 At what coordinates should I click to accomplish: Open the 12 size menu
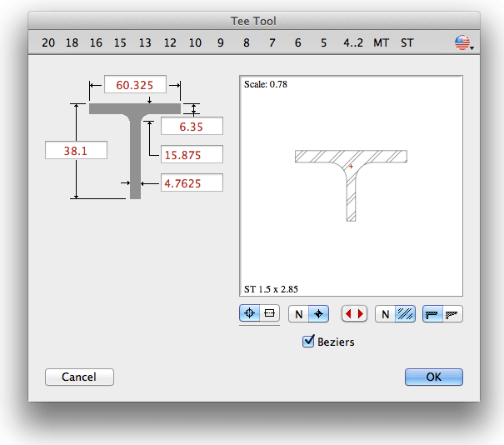pyautogui.click(x=170, y=42)
